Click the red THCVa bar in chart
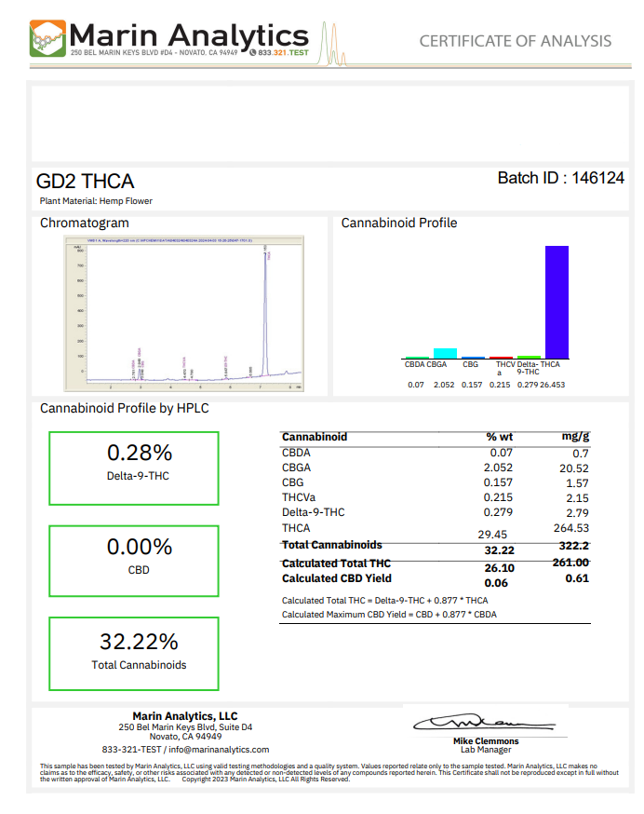This screenshot has width=644, height=814. 501,357
